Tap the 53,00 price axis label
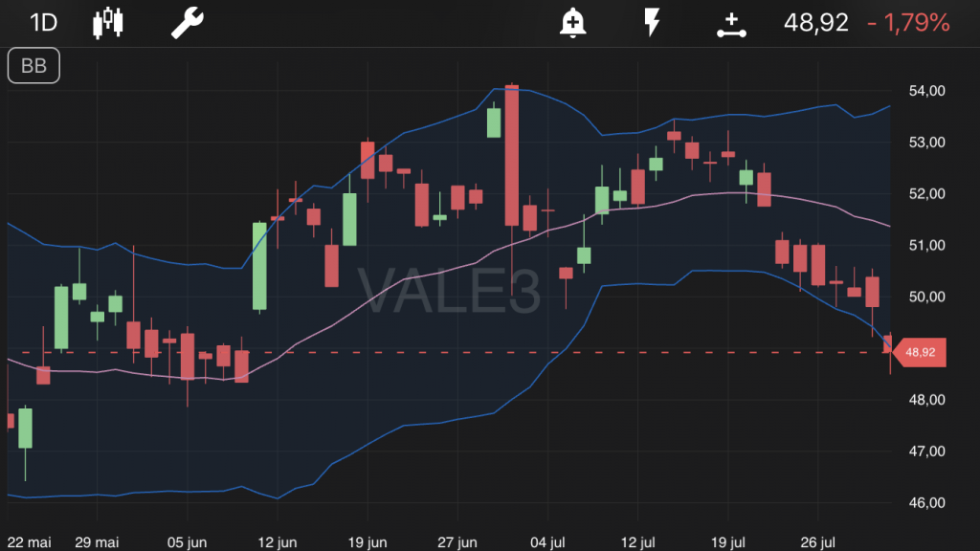Viewport: 980px width, 551px height. (926, 143)
